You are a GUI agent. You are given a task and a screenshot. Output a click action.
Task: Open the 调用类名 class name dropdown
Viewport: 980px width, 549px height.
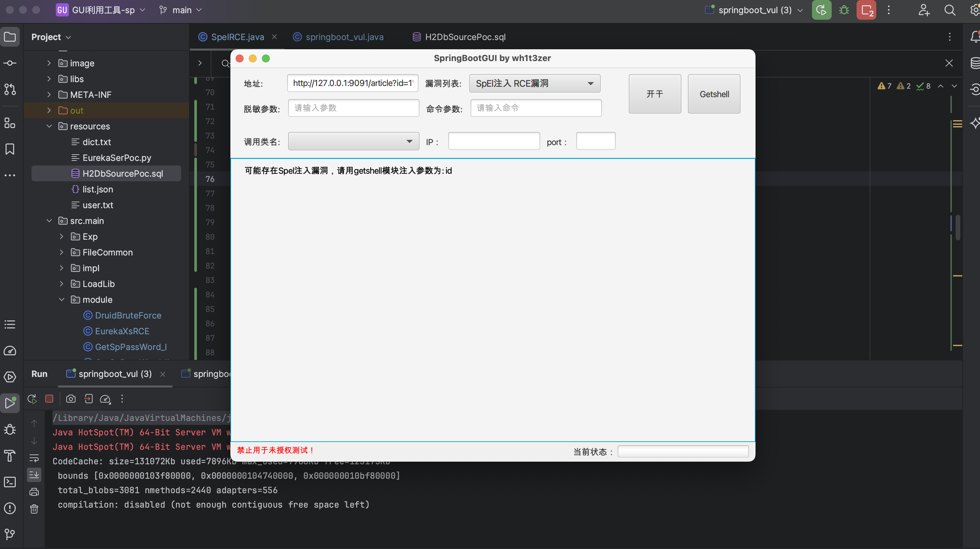coord(353,141)
